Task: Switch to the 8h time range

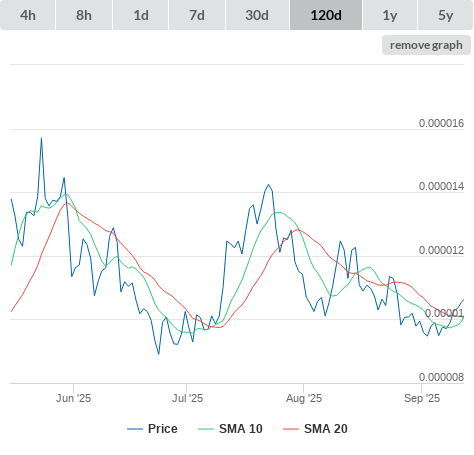Action: tap(84, 15)
